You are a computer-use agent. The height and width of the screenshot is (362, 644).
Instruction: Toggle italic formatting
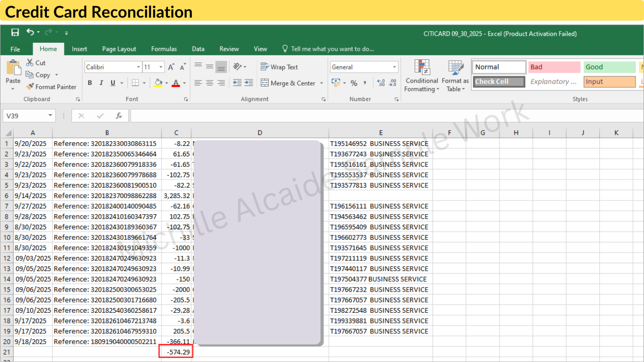pos(101,83)
